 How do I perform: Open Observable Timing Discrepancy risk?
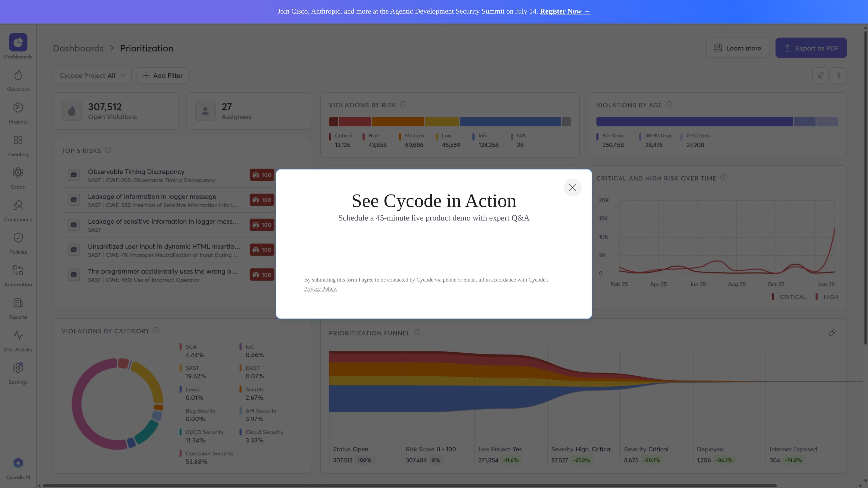(x=170, y=175)
